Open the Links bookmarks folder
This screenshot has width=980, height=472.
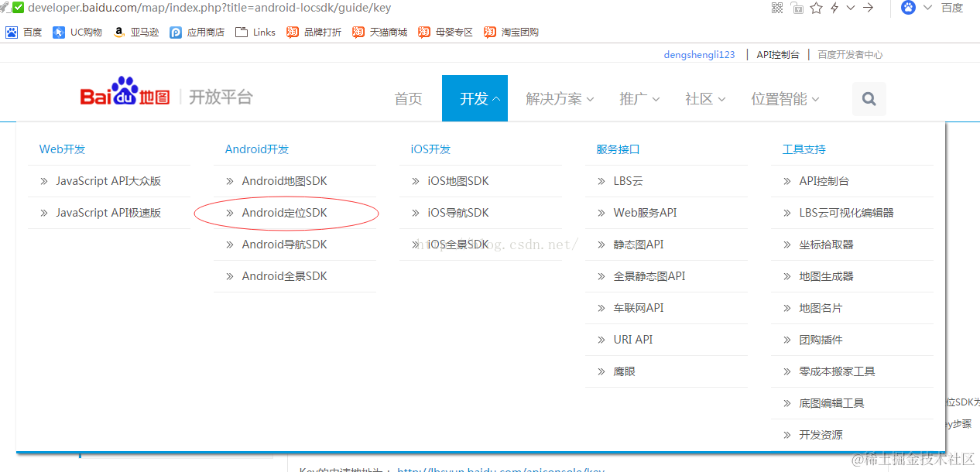(255, 32)
